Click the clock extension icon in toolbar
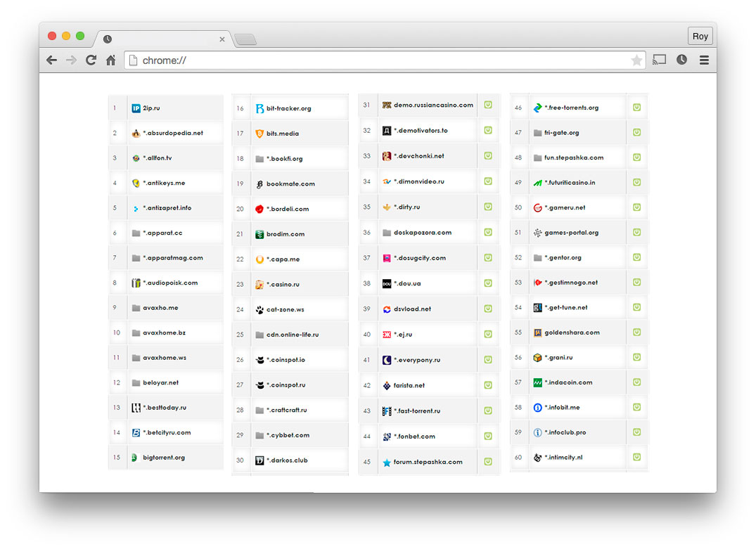 point(681,60)
